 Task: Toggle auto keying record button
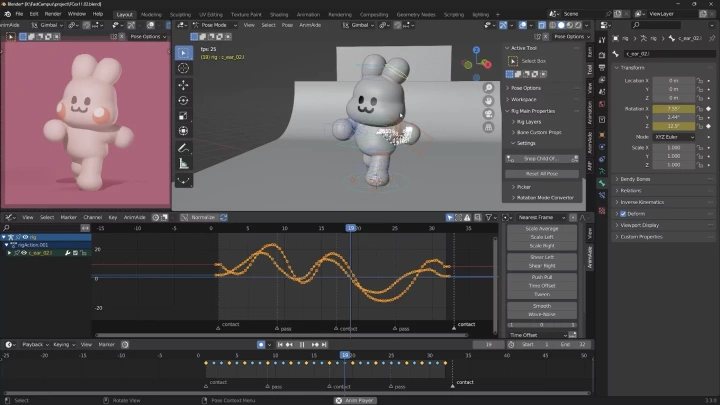click(x=261, y=344)
